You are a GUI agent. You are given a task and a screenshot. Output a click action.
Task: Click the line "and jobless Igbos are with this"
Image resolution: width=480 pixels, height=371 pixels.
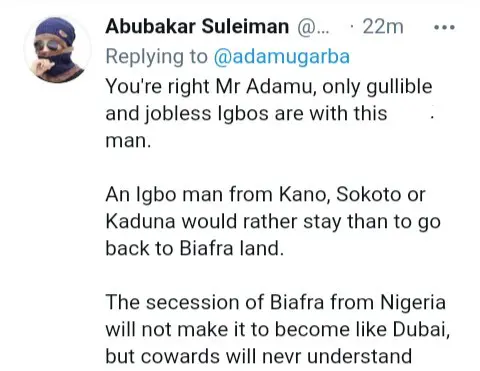click(x=246, y=113)
